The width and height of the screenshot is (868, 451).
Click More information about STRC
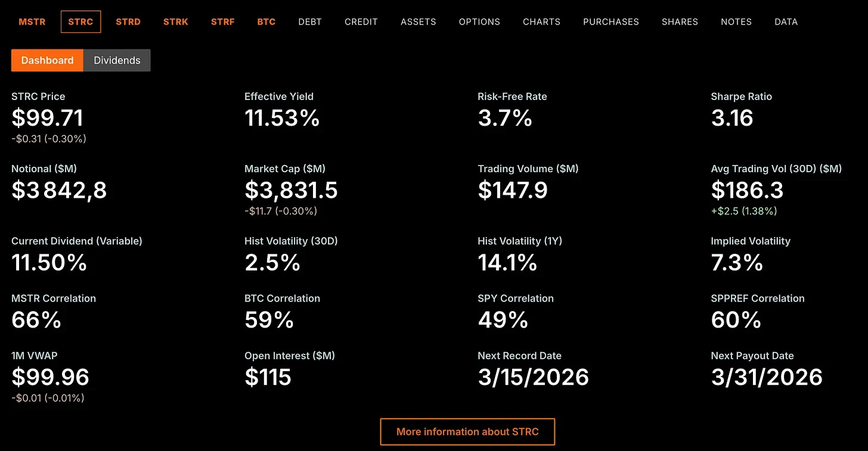pyautogui.click(x=467, y=431)
